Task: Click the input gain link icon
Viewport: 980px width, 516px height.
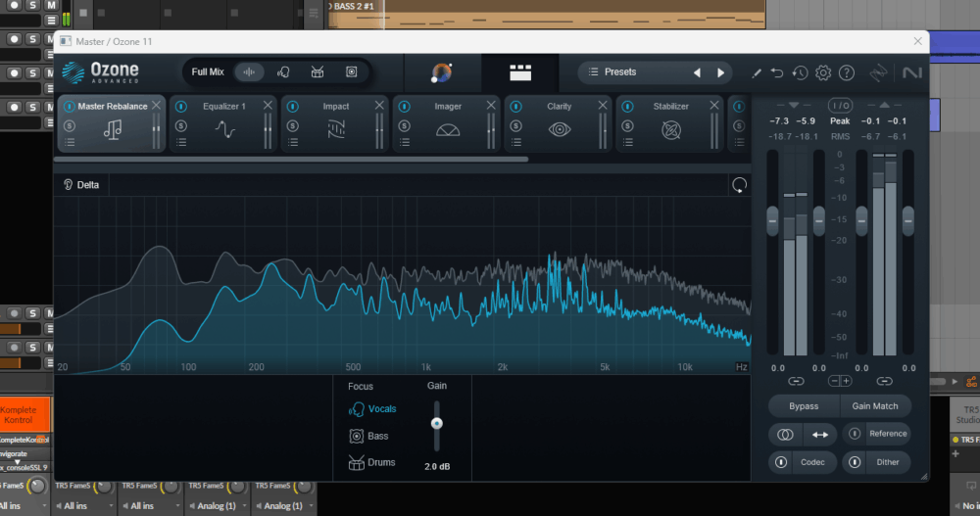Action: click(x=796, y=381)
